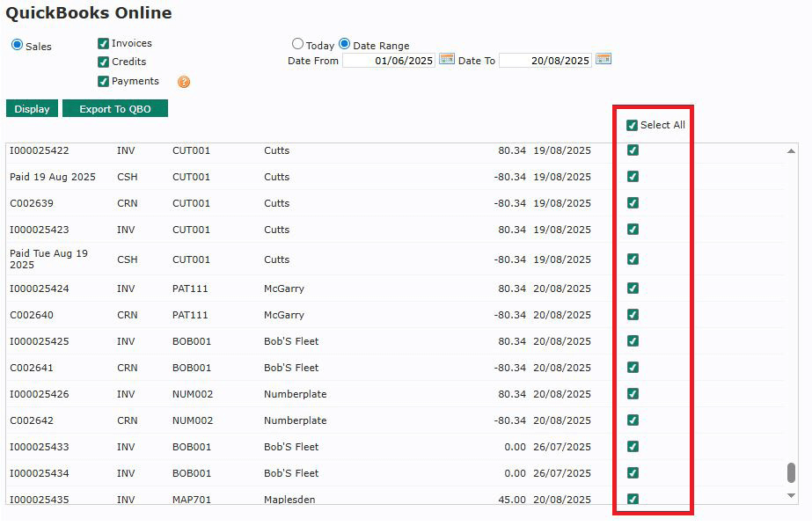812x526 pixels.
Task: Click the Display button
Action: point(32,109)
